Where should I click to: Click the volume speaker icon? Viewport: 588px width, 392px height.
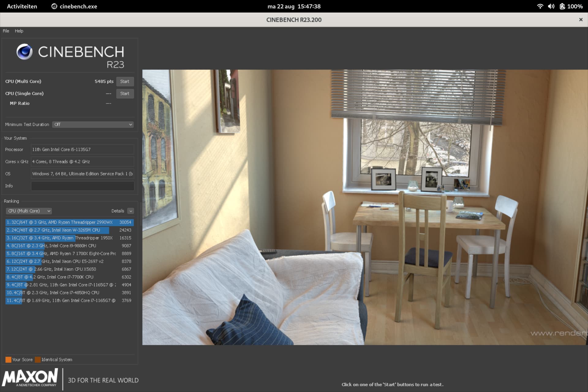pos(551,6)
